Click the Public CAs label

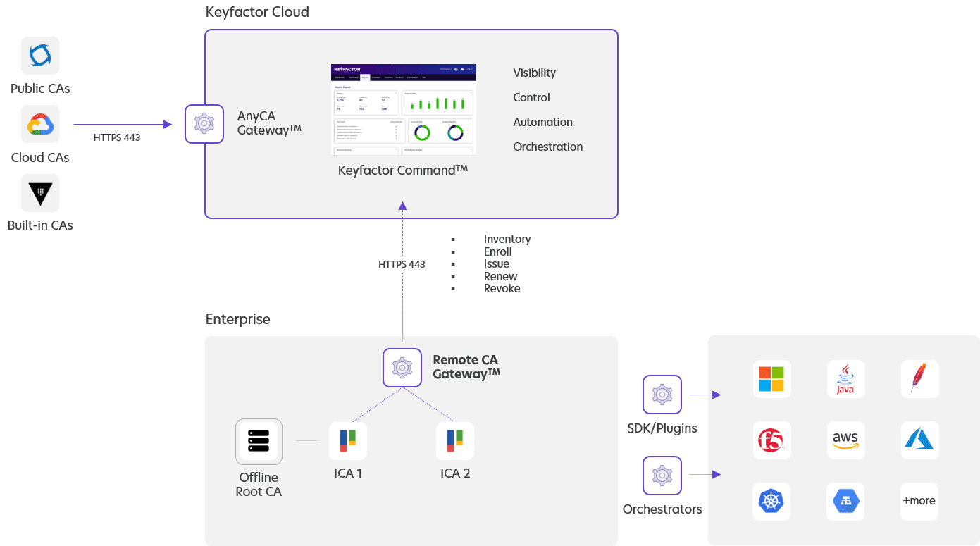point(40,89)
